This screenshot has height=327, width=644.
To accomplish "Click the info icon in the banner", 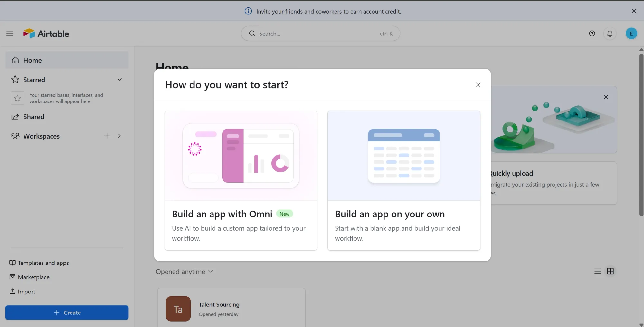I will [x=248, y=11].
